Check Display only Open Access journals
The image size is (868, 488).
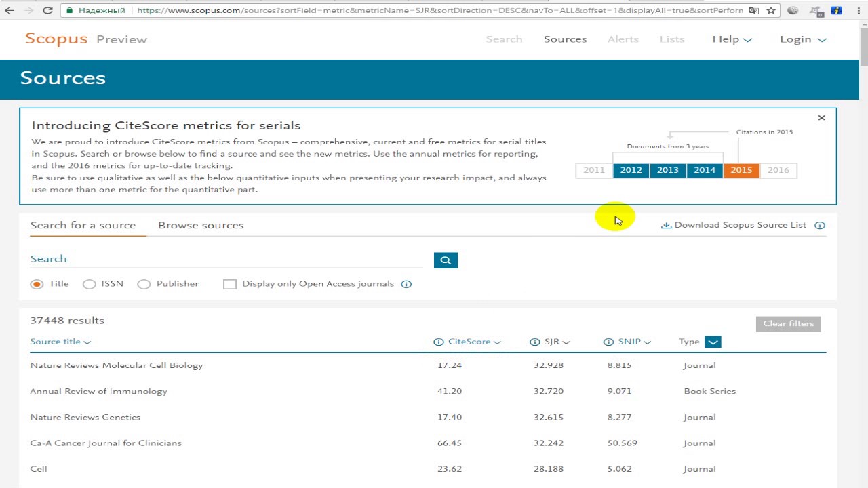[230, 284]
